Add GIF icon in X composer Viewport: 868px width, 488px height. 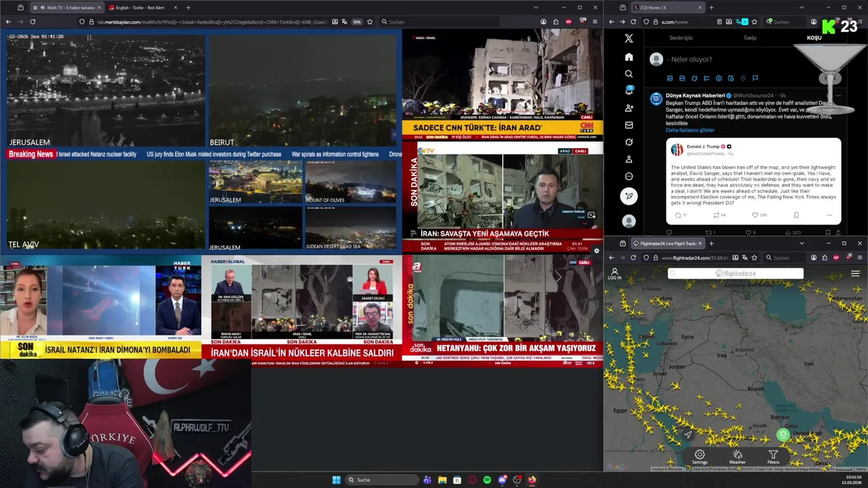click(682, 79)
